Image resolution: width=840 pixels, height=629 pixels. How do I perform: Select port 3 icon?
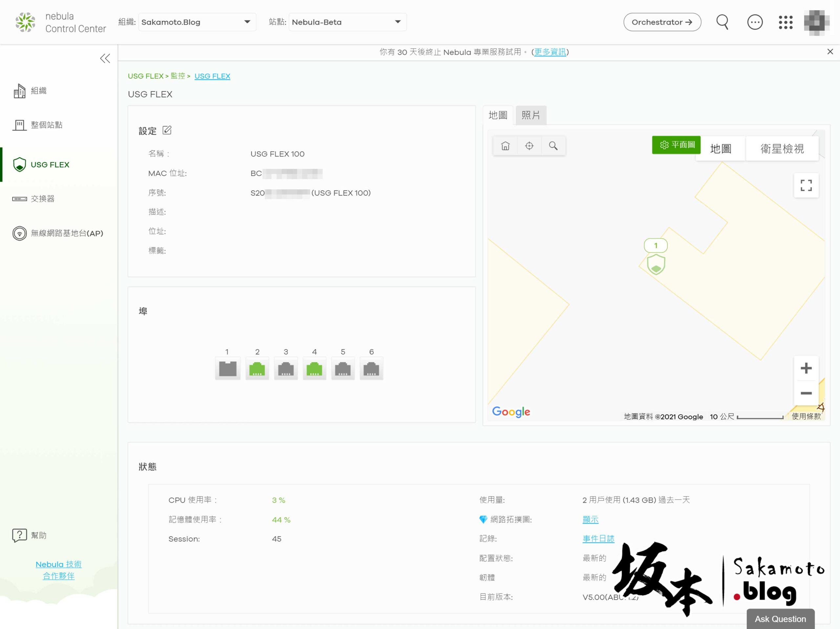coord(285,368)
